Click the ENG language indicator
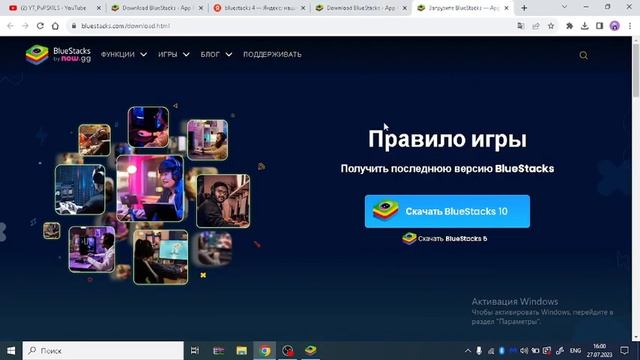640x360 pixels. pyautogui.click(x=575, y=351)
